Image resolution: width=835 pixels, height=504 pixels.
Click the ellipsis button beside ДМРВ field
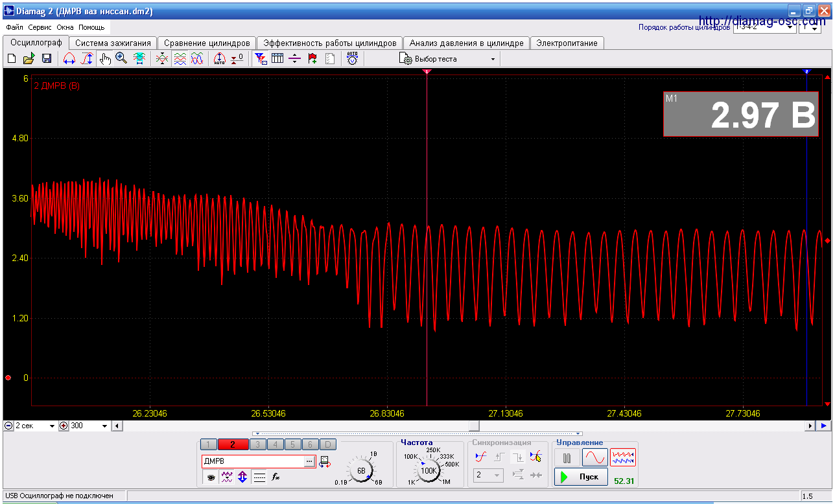[310, 461]
